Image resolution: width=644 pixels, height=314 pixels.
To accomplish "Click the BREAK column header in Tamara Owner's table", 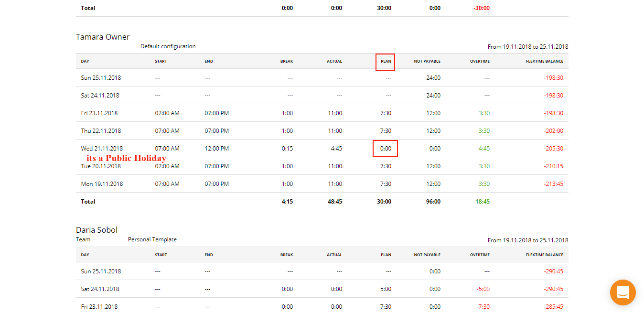I will point(287,61).
